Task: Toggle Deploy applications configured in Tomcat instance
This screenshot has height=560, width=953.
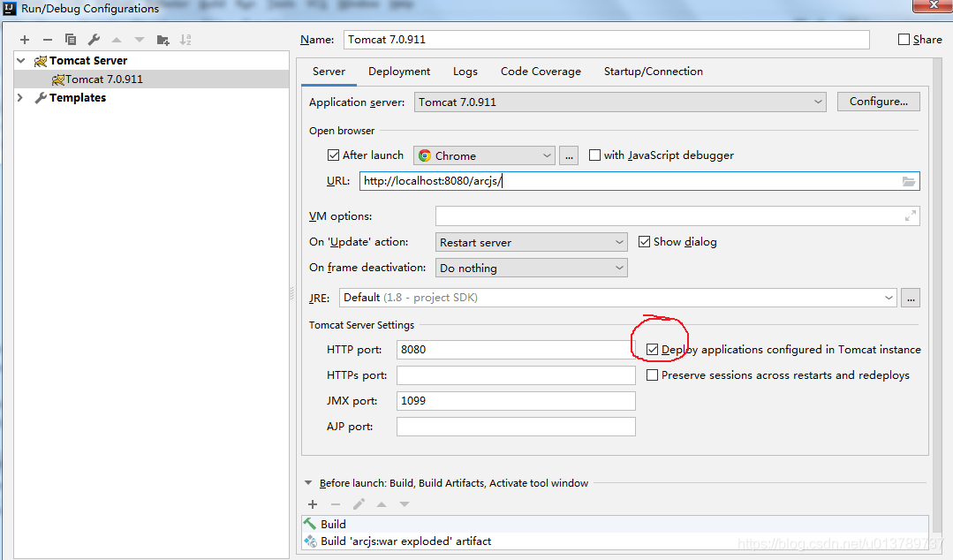Action: 652,350
